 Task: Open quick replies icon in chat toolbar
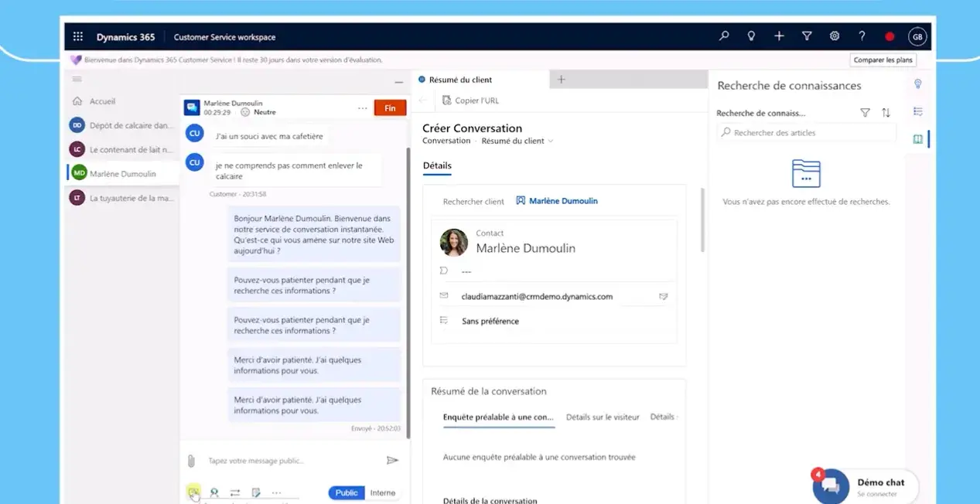pyautogui.click(x=193, y=492)
